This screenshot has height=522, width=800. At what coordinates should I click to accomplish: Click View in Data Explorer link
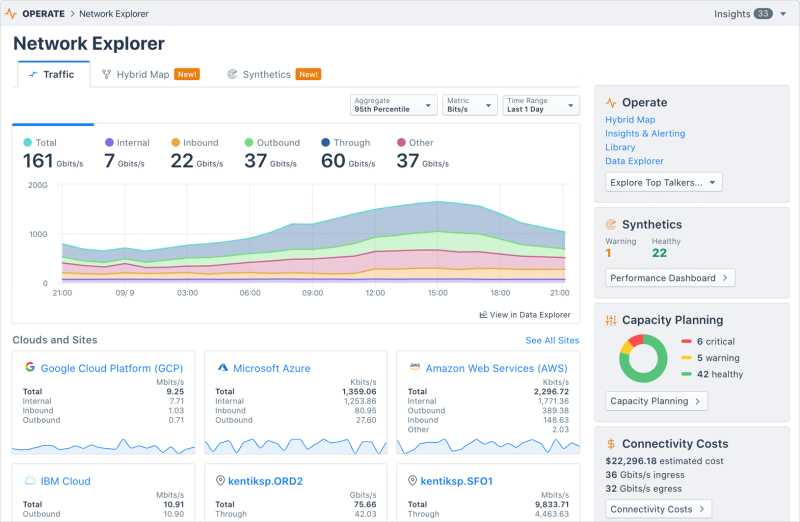tap(530, 315)
